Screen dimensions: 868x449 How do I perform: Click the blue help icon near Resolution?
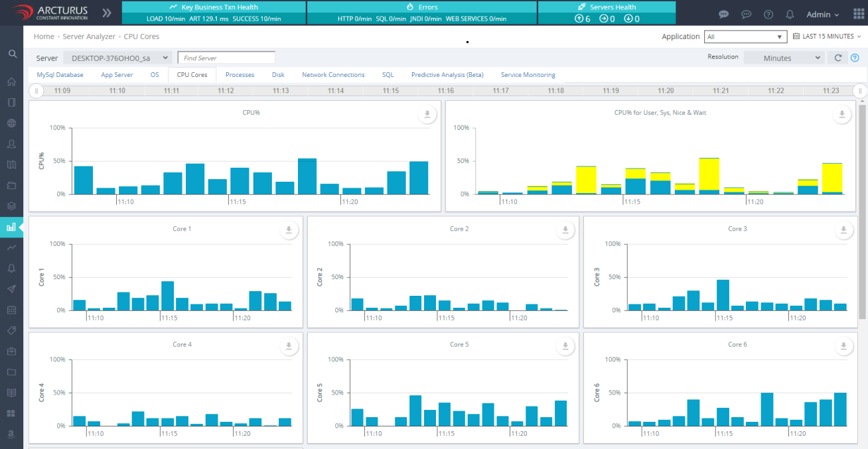click(855, 58)
